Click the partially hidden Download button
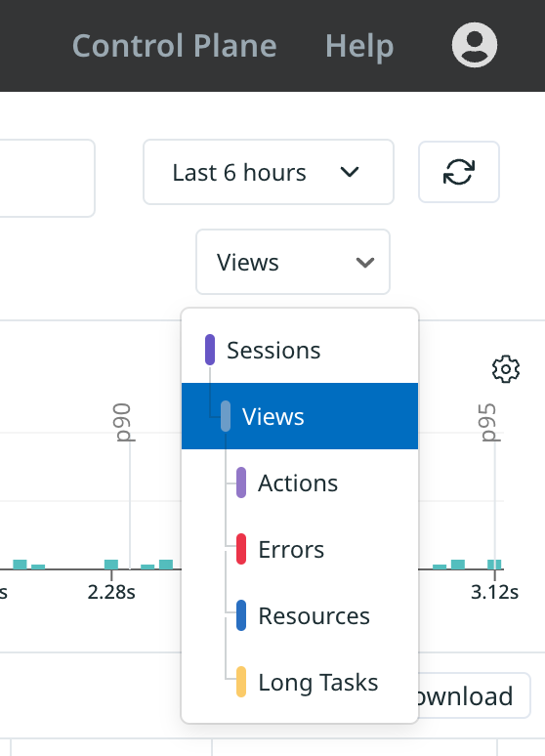This screenshot has width=545, height=756. coord(474,695)
